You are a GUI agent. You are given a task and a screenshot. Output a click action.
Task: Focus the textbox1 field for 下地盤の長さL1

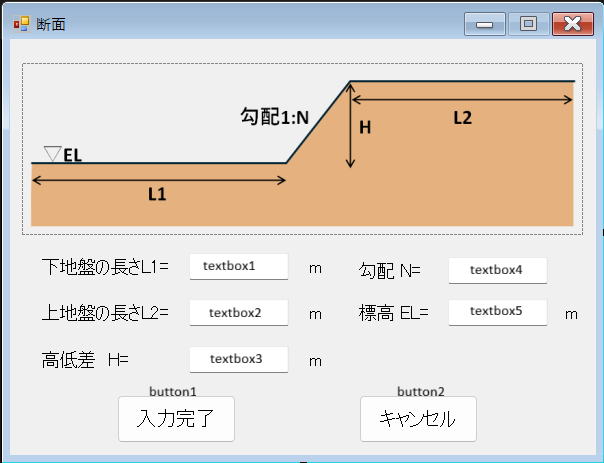[x=239, y=267]
